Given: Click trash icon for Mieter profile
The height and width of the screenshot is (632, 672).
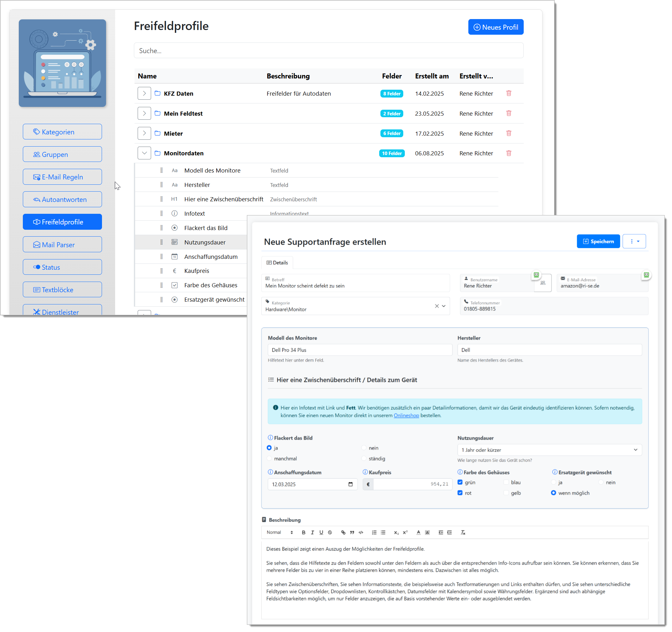Looking at the screenshot, I should click(508, 133).
